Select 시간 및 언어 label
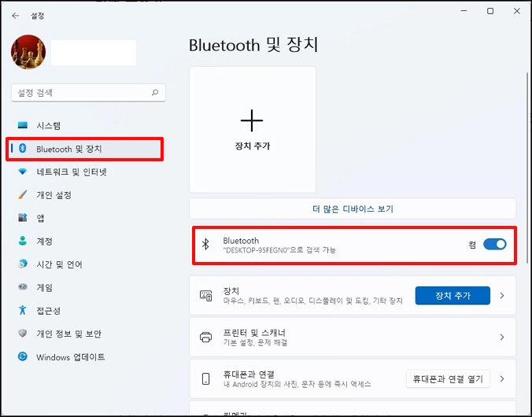Image resolution: width=532 pixels, height=417 pixels. tap(59, 264)
